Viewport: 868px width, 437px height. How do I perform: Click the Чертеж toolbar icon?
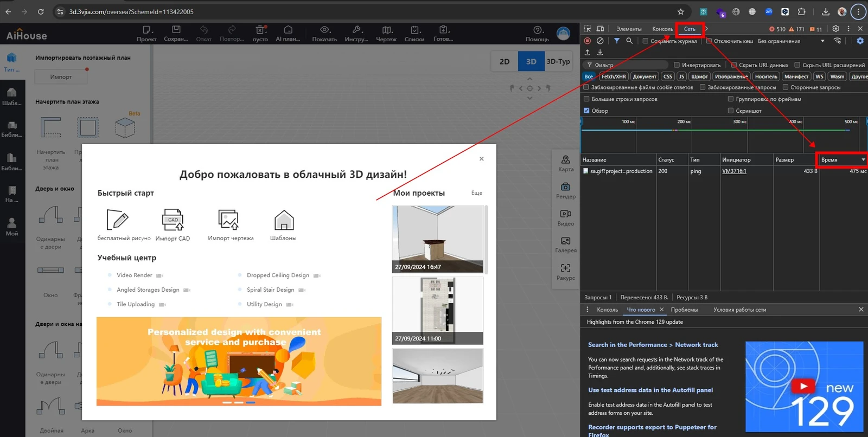(x=386, y=30)
